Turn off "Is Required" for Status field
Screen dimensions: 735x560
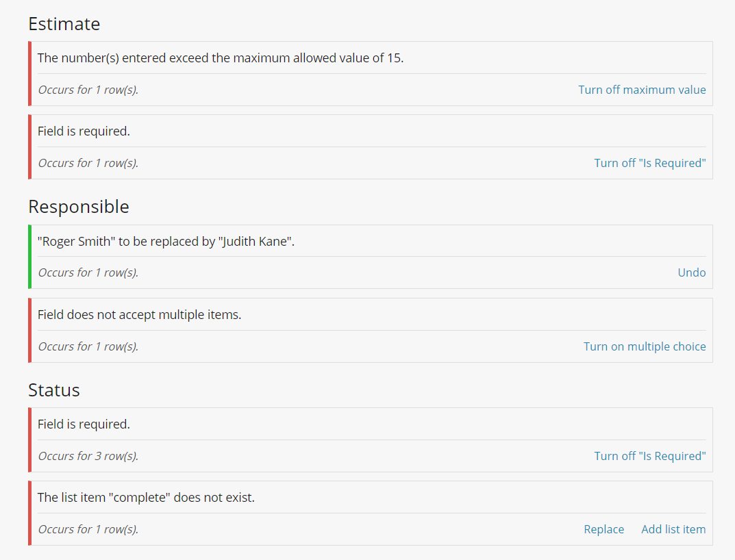pyautogui.click(x=649, y=456)
